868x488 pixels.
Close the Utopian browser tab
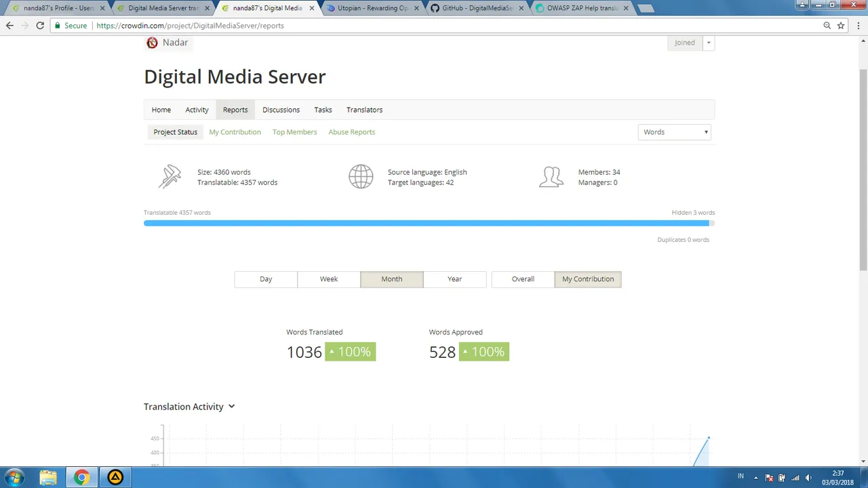pyautogui.click(x=416, y=8)
